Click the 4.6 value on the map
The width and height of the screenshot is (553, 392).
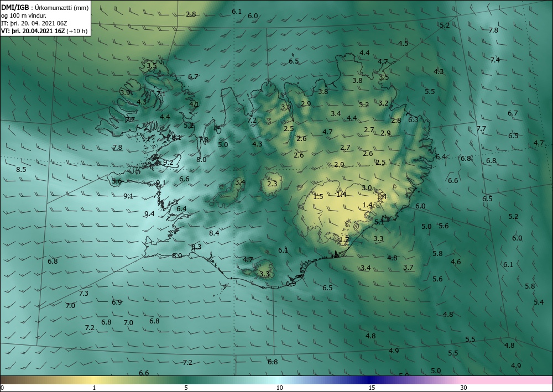(456, 262)
